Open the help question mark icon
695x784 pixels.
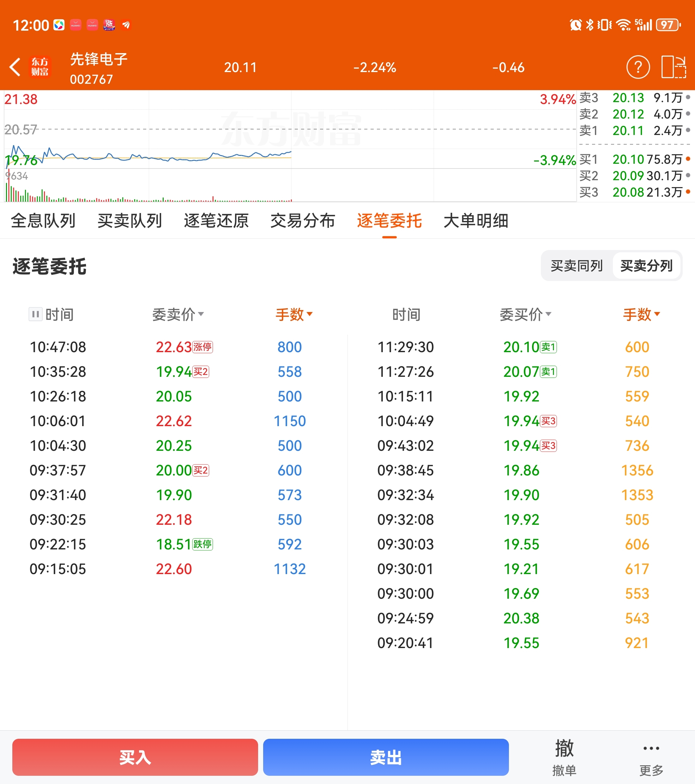(x=638, y=68)
